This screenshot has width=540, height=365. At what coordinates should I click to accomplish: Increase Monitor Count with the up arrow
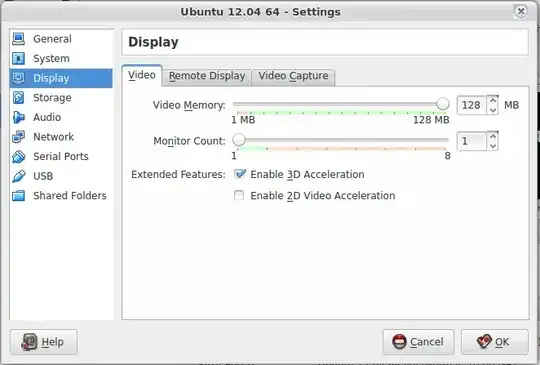tap(493, 136)
